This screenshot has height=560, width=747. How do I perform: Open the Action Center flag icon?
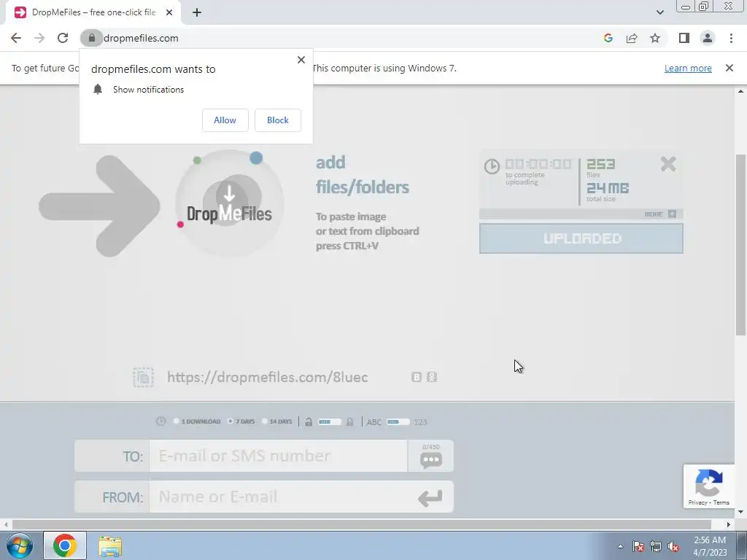(x=638, y=546)
